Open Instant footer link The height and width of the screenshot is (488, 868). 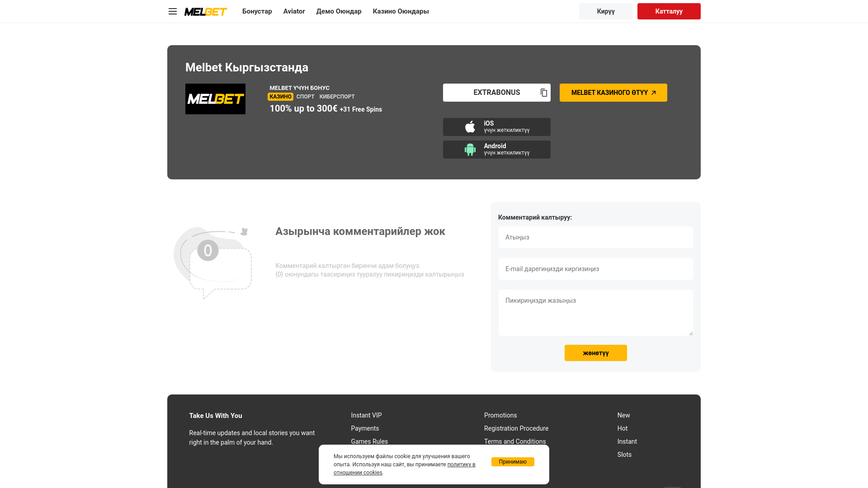(627, 441)
